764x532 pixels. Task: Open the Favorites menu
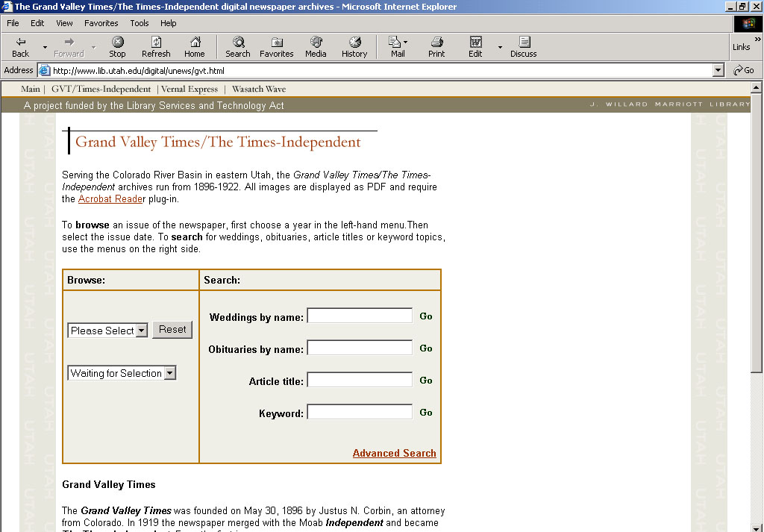click(101, 23)
